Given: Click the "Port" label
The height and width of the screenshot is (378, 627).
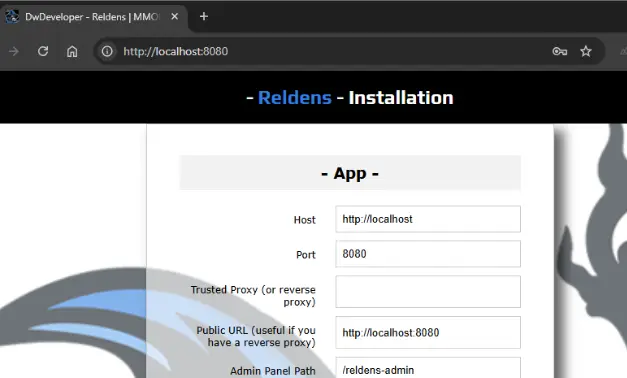Looking at the screenshot, I should (306, 255).
